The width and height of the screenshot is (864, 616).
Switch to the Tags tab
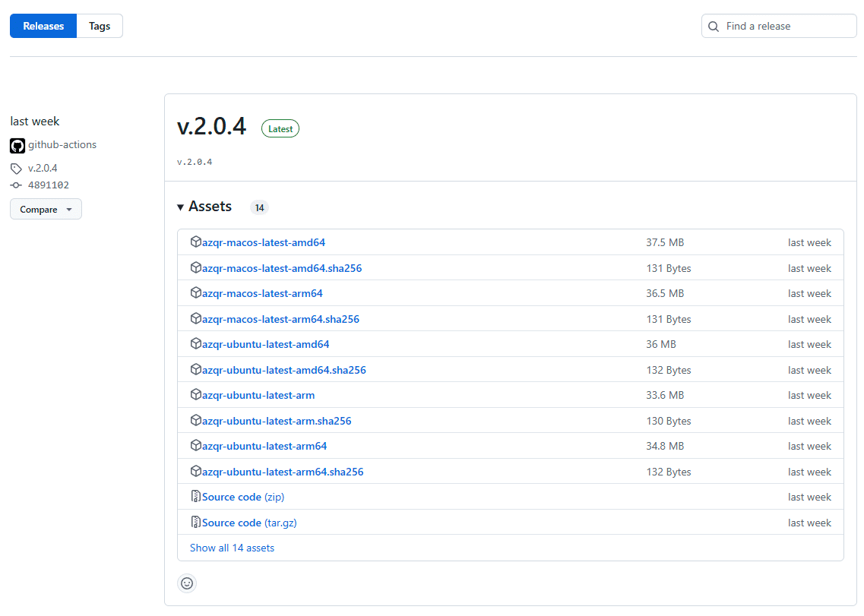pyautogui.click(x=100, y=25)
